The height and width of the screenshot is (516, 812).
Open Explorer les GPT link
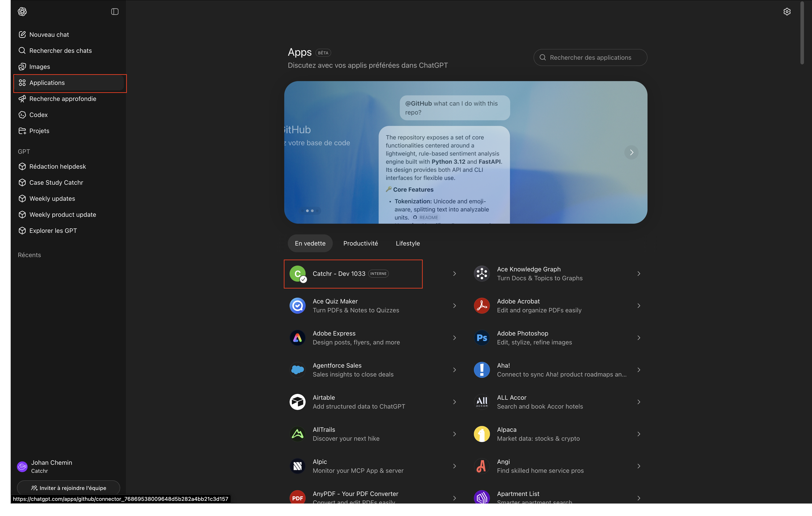53,231
